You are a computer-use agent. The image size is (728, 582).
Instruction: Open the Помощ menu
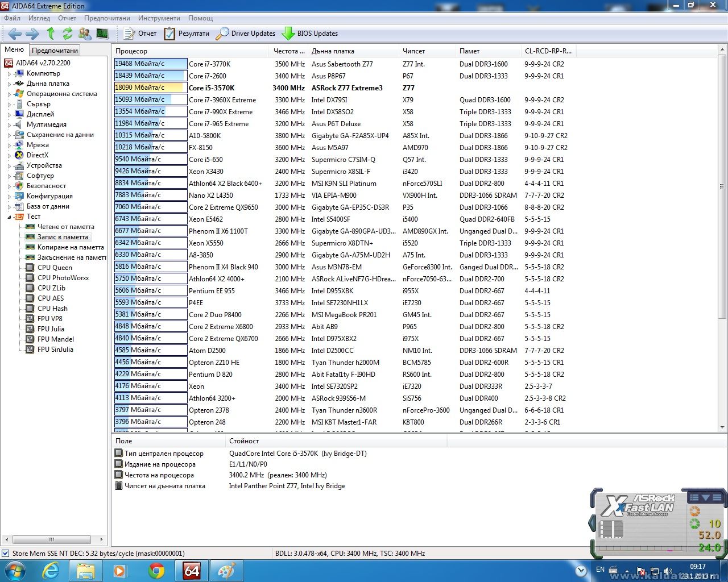click(x=200, y=18)
